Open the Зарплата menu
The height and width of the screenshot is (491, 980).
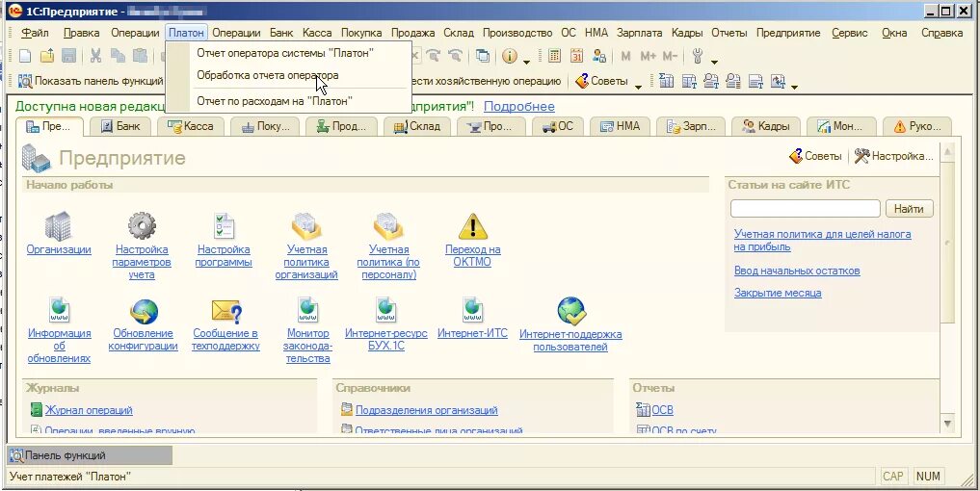640,33
